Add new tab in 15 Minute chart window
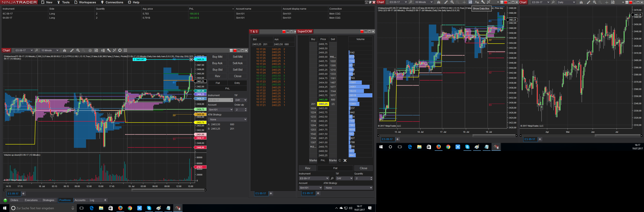644x212 pixels. (x=23, y=194)
